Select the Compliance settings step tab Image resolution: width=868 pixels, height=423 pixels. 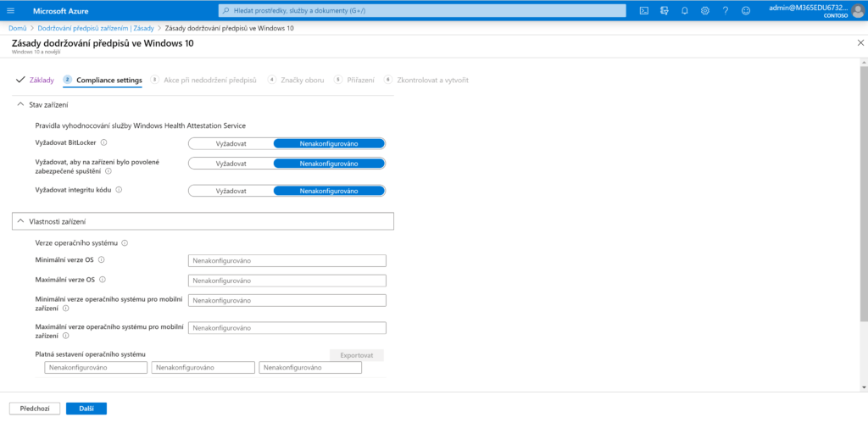click(x=108, y=80)
